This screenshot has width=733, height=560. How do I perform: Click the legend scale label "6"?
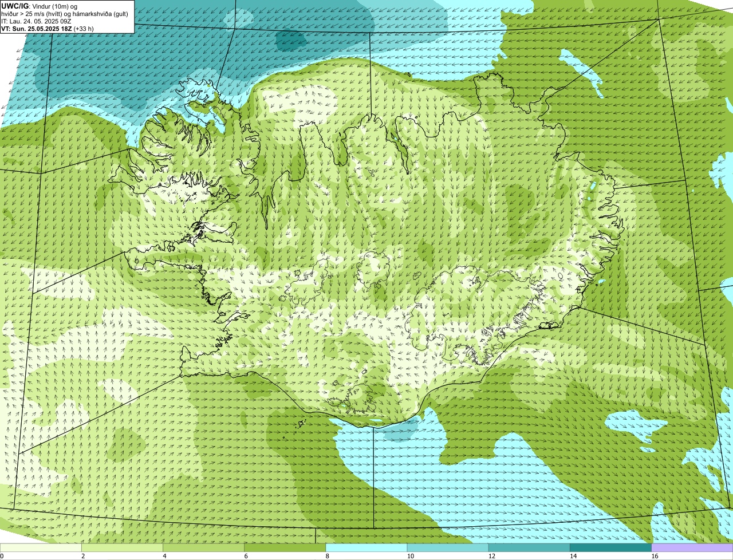click(x=246, y=556)
